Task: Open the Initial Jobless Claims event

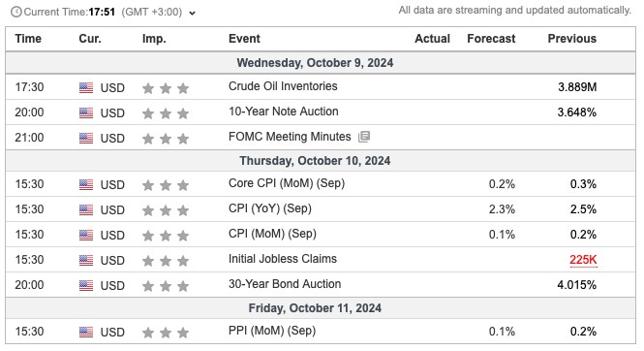Action: [283, 259]
